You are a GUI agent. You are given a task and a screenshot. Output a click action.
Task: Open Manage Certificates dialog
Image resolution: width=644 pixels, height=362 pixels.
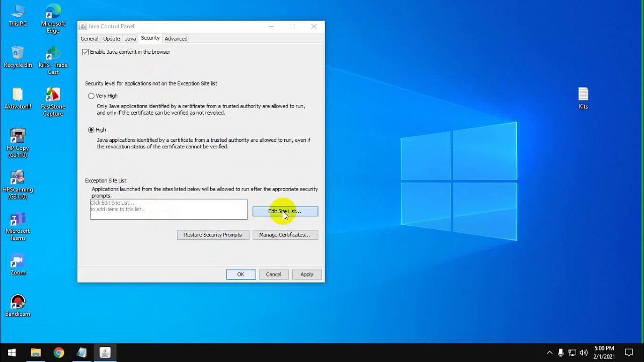pos(285,235)
